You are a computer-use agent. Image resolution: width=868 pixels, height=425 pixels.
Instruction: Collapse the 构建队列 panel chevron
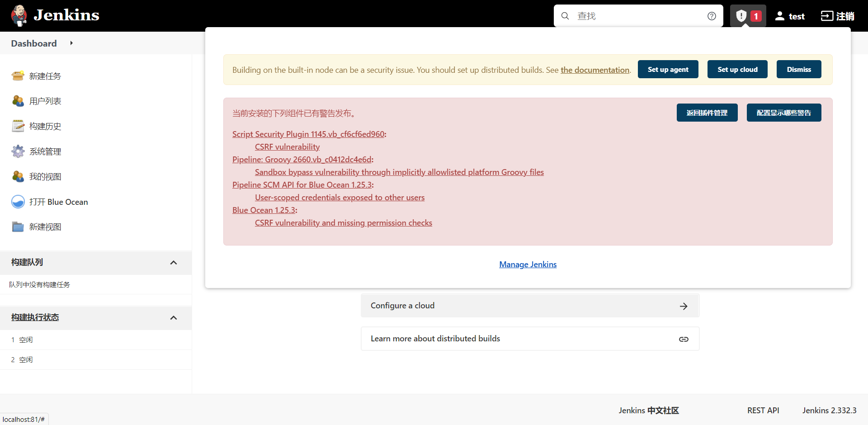pyautogui.click(x=174, y=263)
